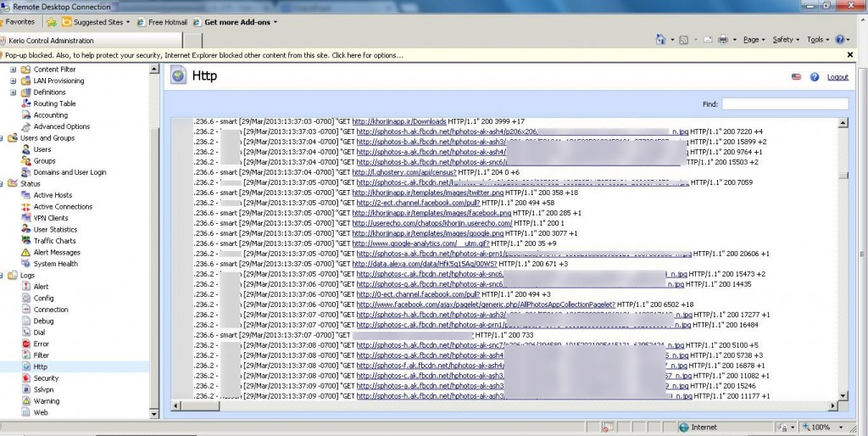
Task: Open the Page menu dropdown
Action: coord(754,40)
